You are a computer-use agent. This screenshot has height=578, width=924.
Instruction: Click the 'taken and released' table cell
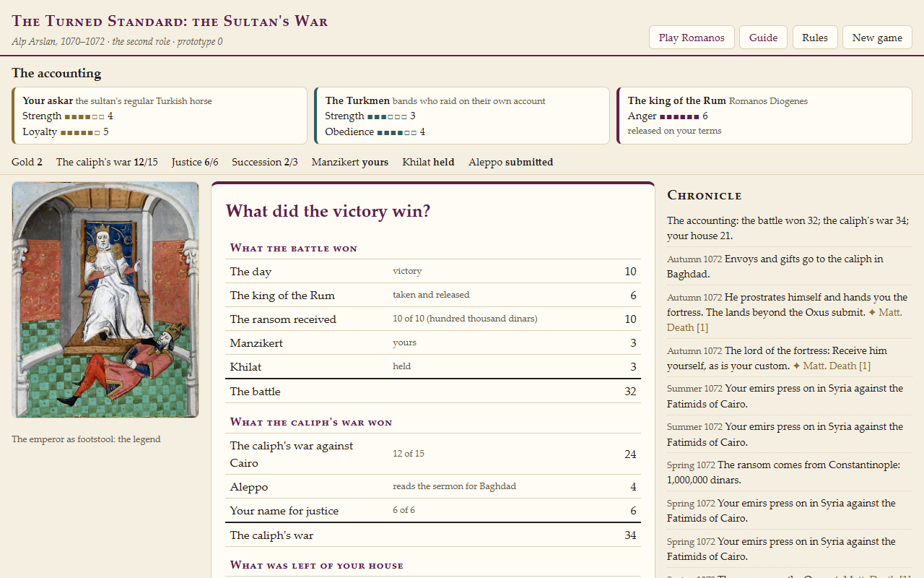[x=431, y=295]
